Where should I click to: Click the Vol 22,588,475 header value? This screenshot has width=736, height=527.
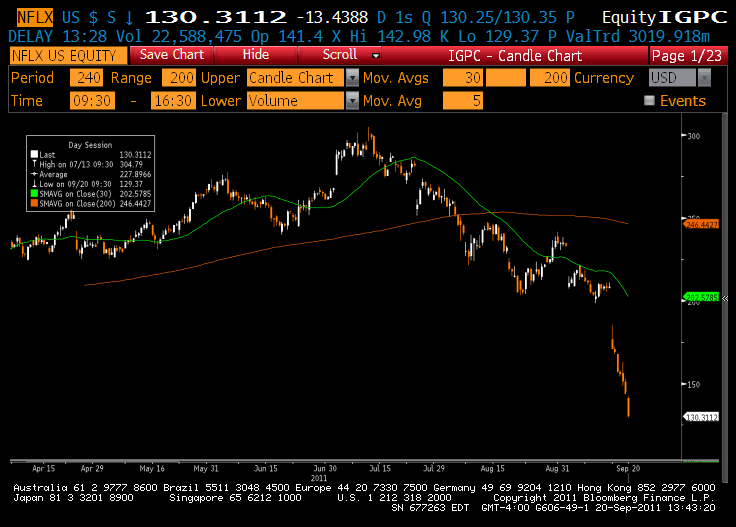pyautogui.click(x=179, y=37)
